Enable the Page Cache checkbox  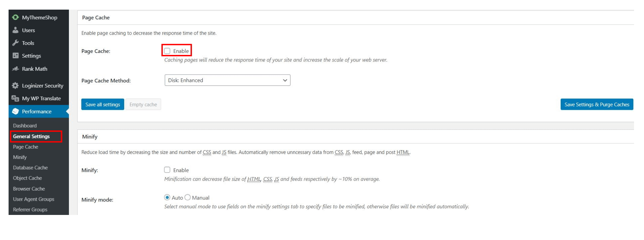point(167,51)
